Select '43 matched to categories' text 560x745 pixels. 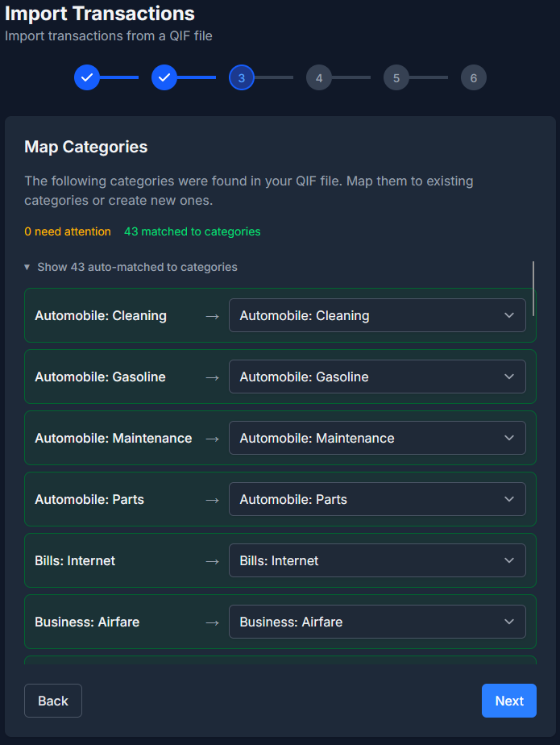193,231
